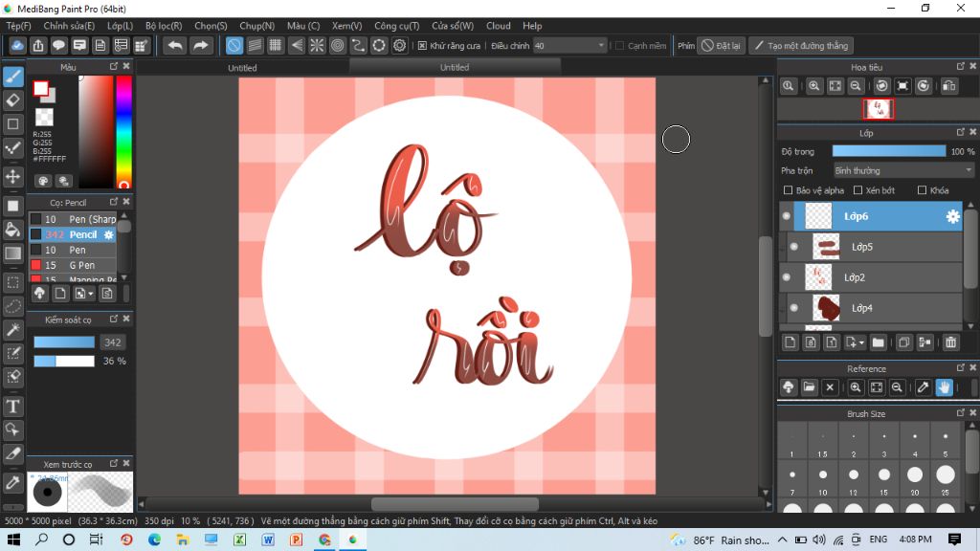Open the Chỉnh sửa(E) menu
The height and width of the screenshot is (551, 980).
(x=69, y=26)
